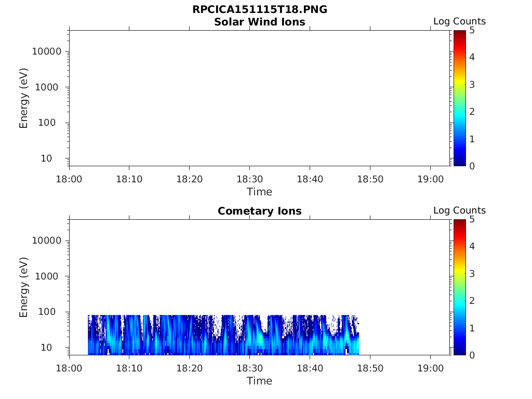532x399 pixels.
Task: Click the Solar Wind Ions plot title
Action: 260,22
